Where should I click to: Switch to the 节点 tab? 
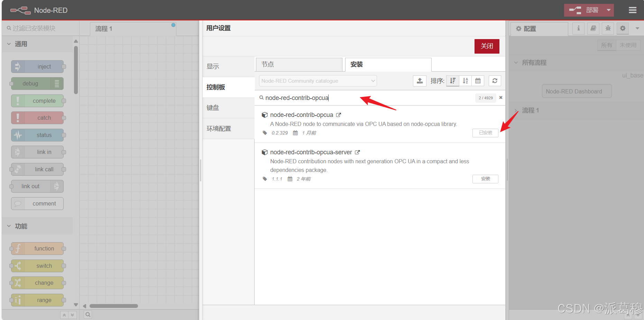point(299,64)
